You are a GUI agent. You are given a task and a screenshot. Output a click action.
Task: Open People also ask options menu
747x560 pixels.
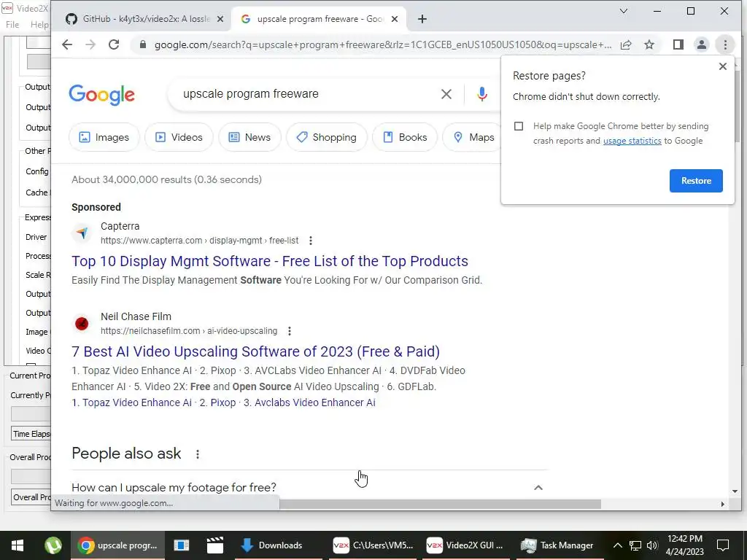click(198, 454)
